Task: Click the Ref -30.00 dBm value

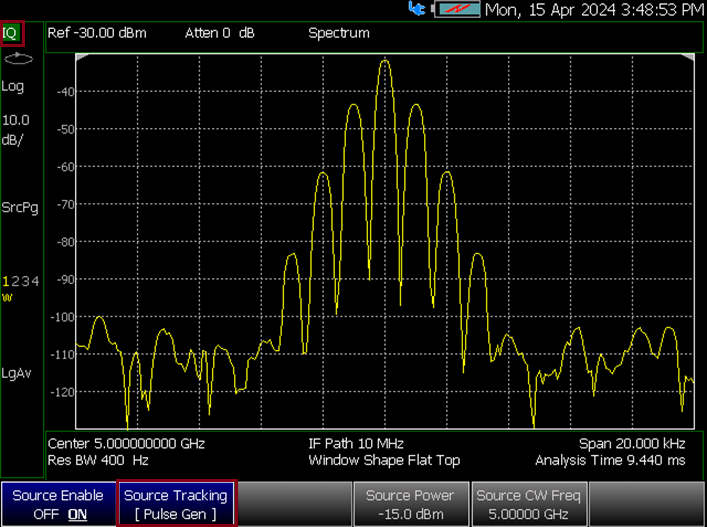Action: pos(97,33)
